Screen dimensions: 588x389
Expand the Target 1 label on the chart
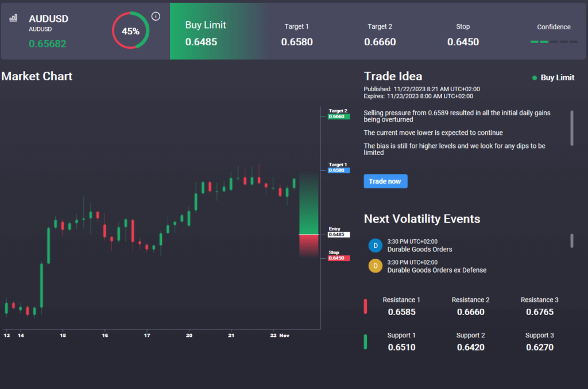tap(338, 167)
